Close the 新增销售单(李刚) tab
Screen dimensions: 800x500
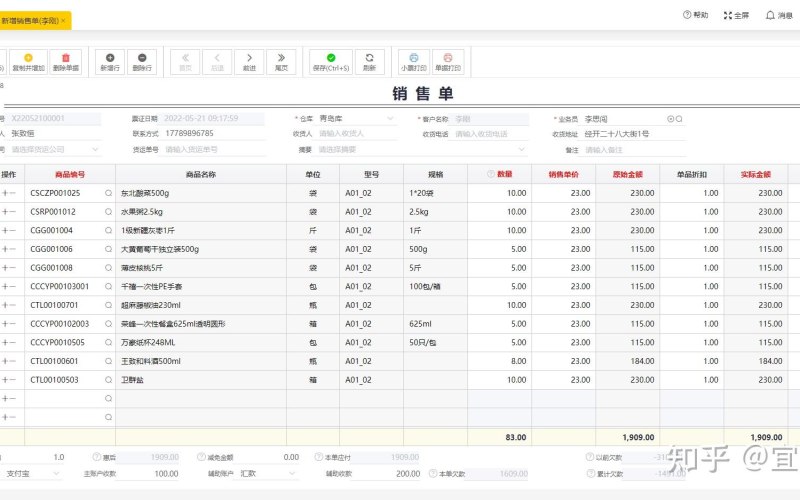(63, 21)
